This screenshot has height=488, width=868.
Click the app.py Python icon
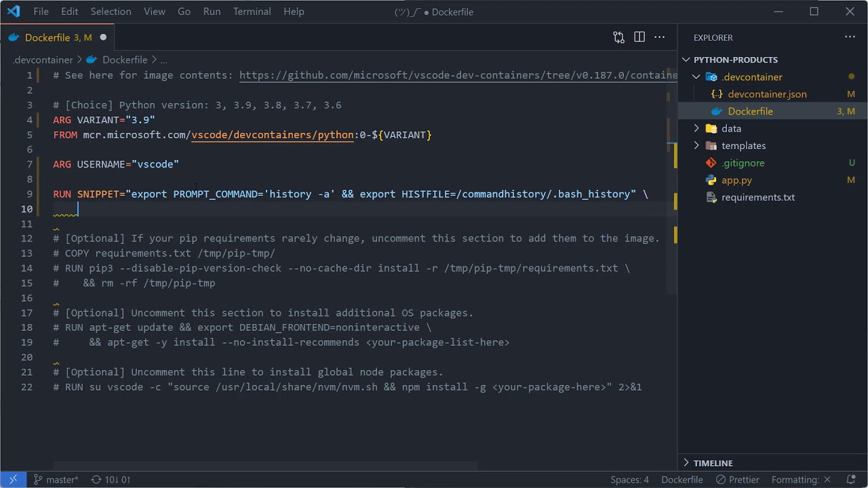coord(711,180)
